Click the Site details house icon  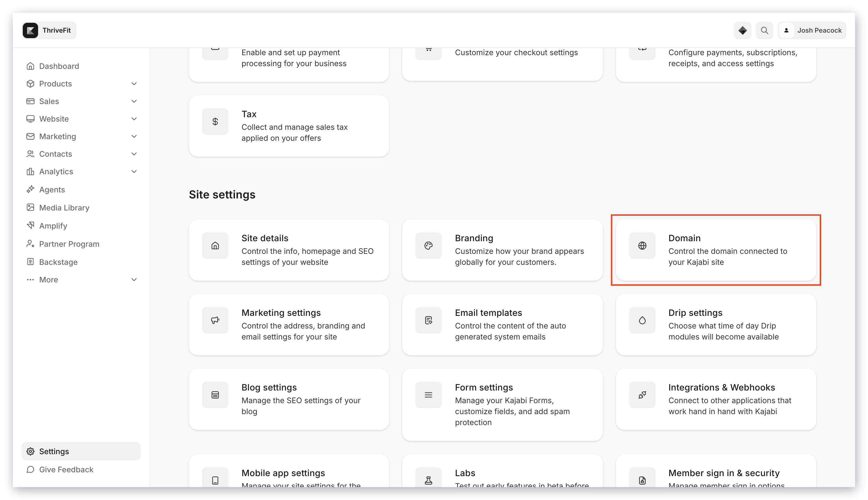tap(215, 246)
